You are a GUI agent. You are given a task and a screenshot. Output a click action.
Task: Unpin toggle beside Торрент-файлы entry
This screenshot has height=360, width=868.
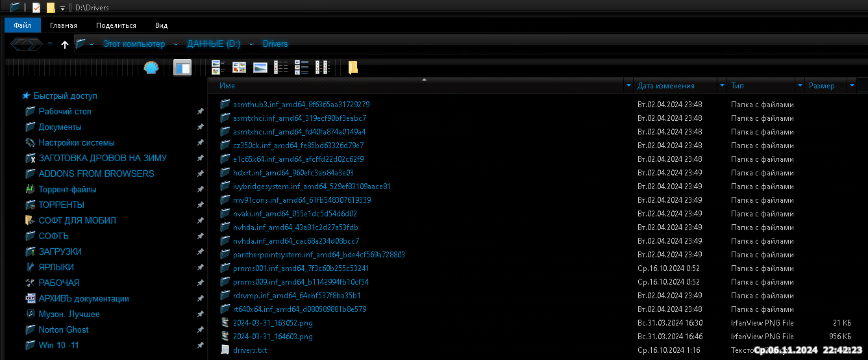coord(200,189)
